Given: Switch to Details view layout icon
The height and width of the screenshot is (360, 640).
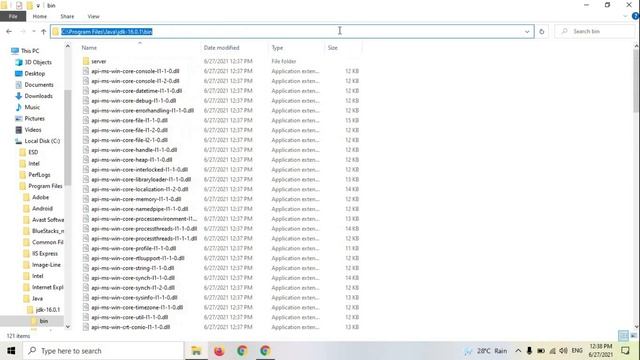Looking at the screenshot, I should (x=623, y=336).
